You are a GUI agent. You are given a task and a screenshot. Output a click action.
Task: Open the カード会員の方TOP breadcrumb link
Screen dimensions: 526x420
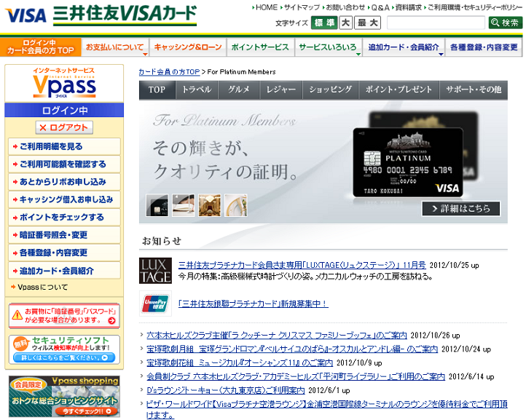point(169,72)
